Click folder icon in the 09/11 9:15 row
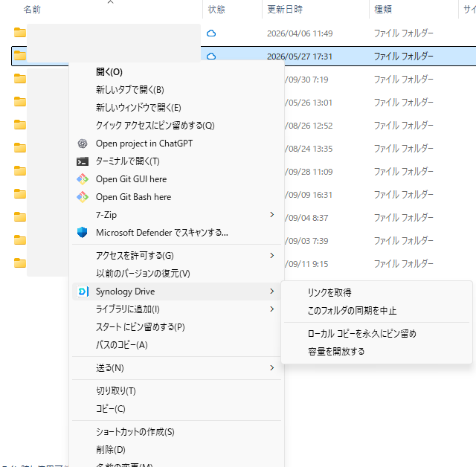 20,263
